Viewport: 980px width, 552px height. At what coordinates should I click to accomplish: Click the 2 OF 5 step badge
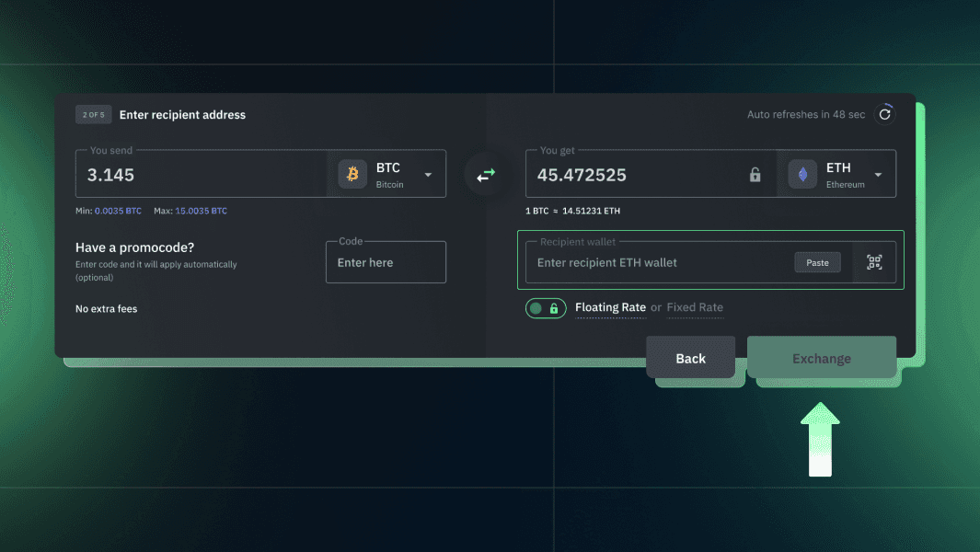pyautogui.click(x=94, y=114)
